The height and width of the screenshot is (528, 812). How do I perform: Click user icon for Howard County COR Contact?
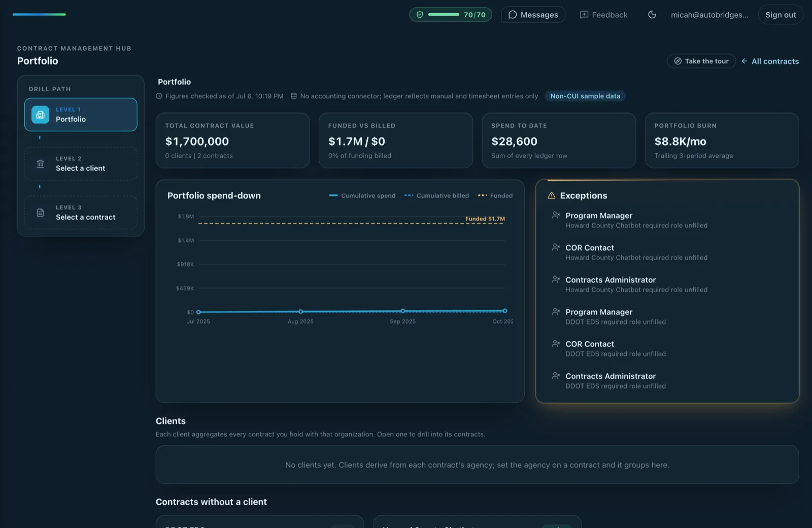click(556, 247)
